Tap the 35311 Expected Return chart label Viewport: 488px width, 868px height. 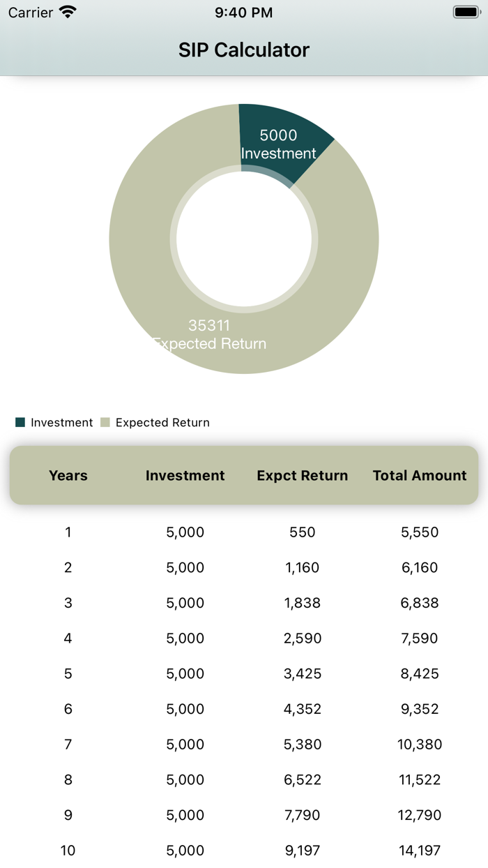[x=209, y=334]
